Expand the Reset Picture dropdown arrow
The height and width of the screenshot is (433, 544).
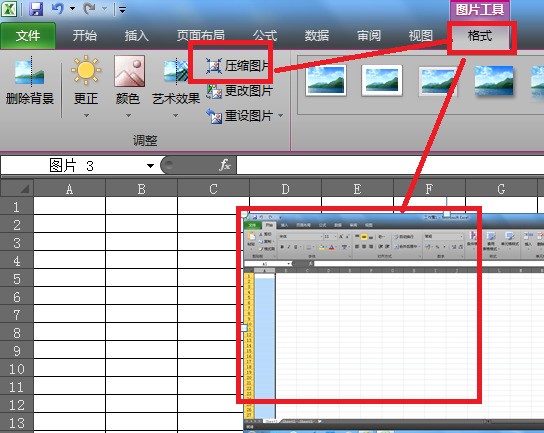click(x=281, y=116)
